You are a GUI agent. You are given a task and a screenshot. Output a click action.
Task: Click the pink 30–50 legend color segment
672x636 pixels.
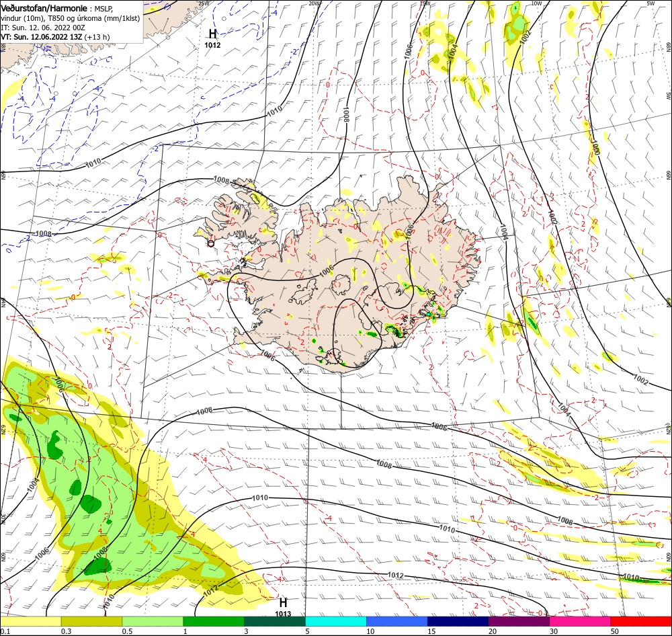pyautogui.click(x=581, y=621)
